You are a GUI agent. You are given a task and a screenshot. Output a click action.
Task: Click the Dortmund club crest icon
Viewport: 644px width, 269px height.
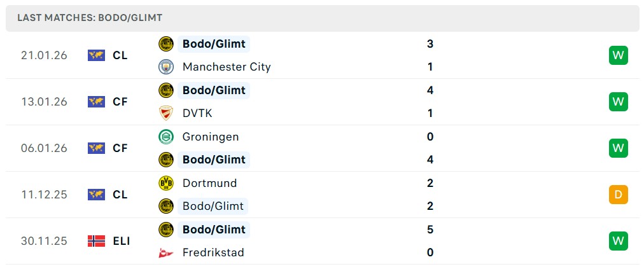pos(165,183)
